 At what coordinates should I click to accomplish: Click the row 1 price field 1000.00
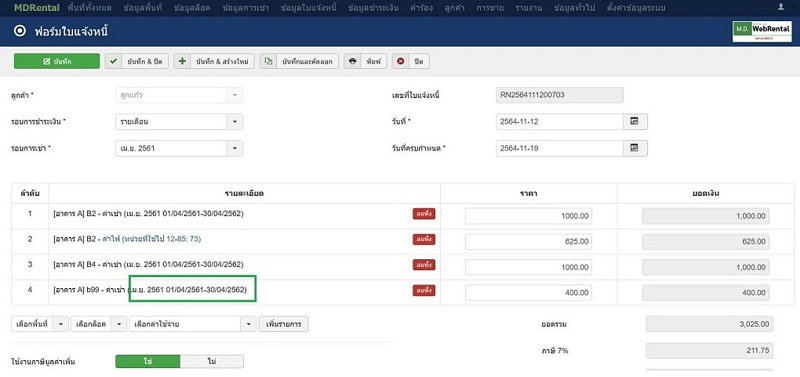click(529, 216)
